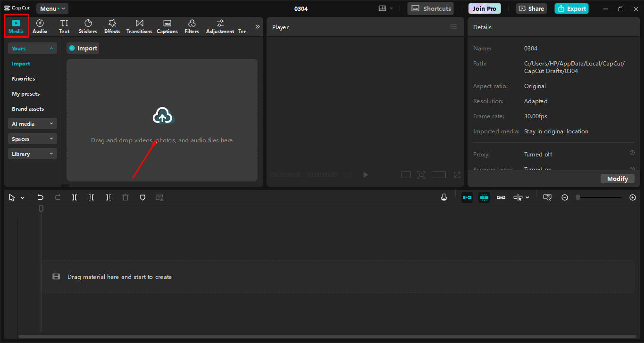Start a voiceover recording with the microphone icon
644x343 pixels.
coord(443,197)
